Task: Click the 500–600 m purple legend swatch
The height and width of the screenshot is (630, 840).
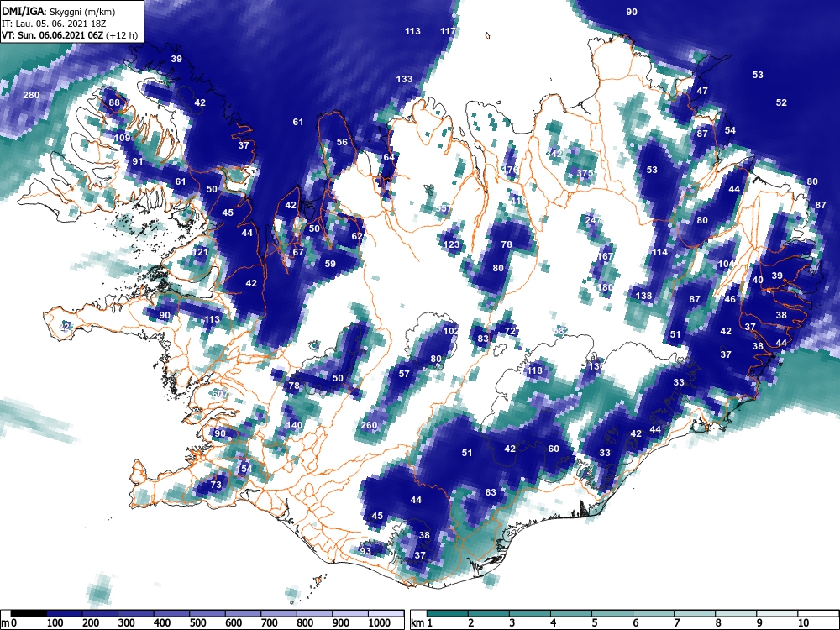Action: point(244,613)
